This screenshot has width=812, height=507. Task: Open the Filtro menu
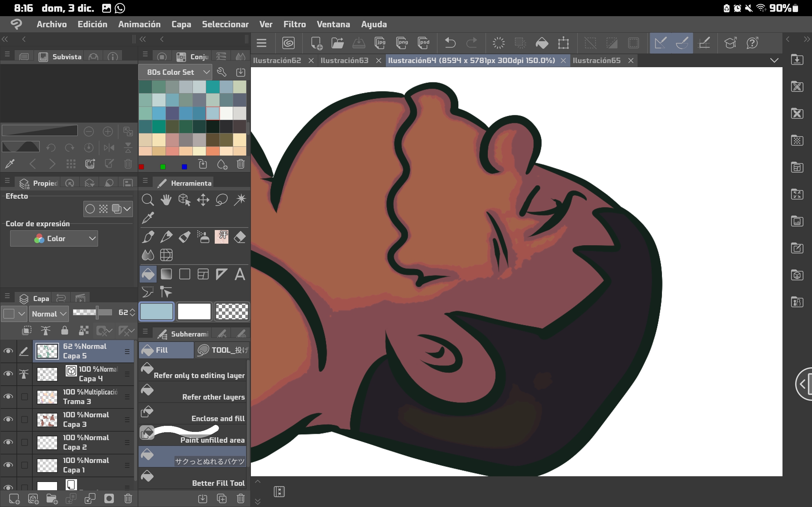click(294, 24)
